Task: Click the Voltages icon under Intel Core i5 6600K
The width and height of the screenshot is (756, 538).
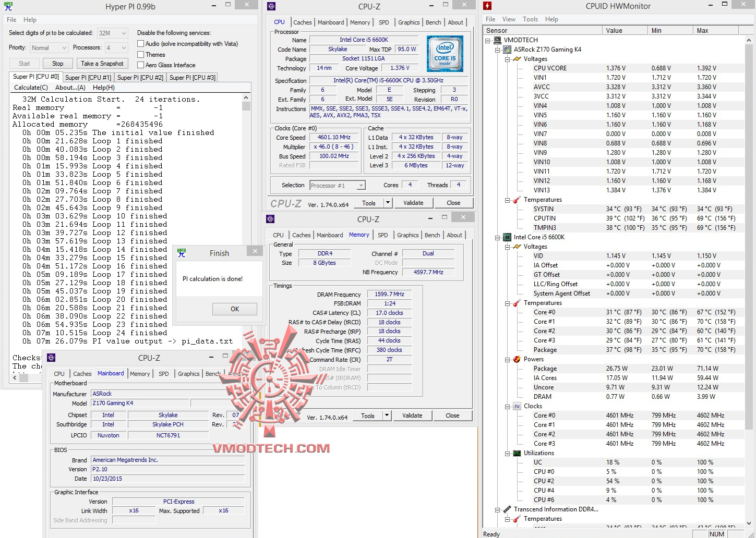Action: [x=517, y=247]
